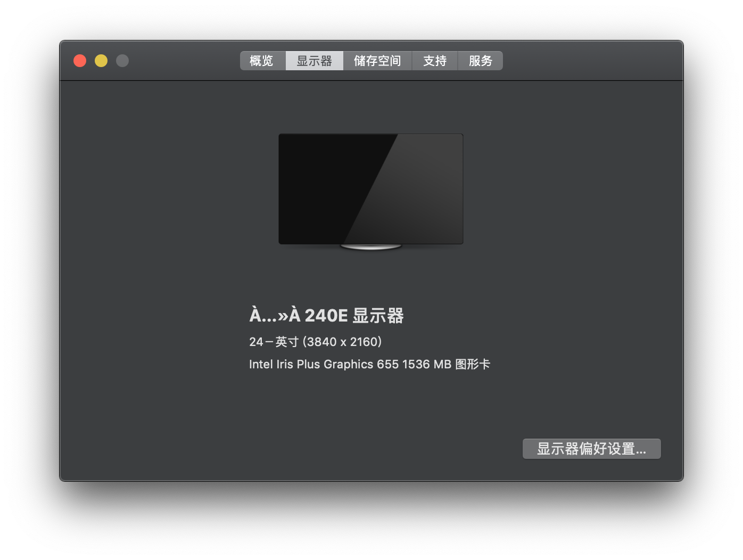Click the (3840 x 2160) resolution text
Viewport: 743px width, 560px height.
coord(342,342)
